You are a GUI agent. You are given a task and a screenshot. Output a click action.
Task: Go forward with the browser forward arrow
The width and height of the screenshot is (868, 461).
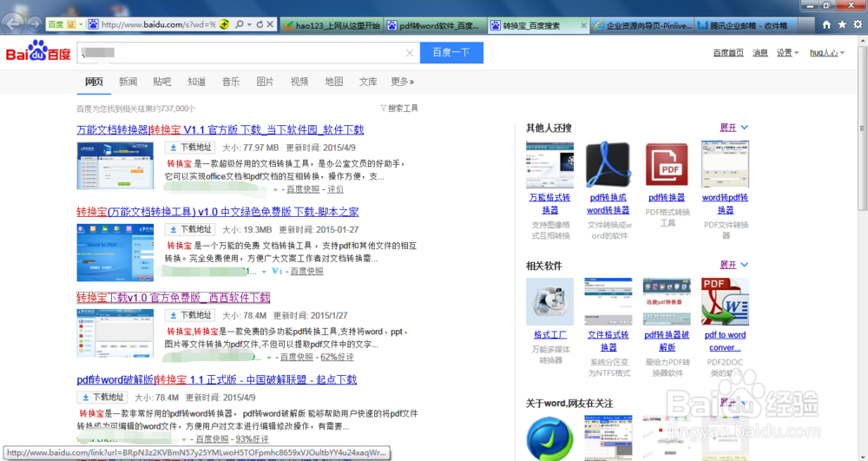pos(35,24)
